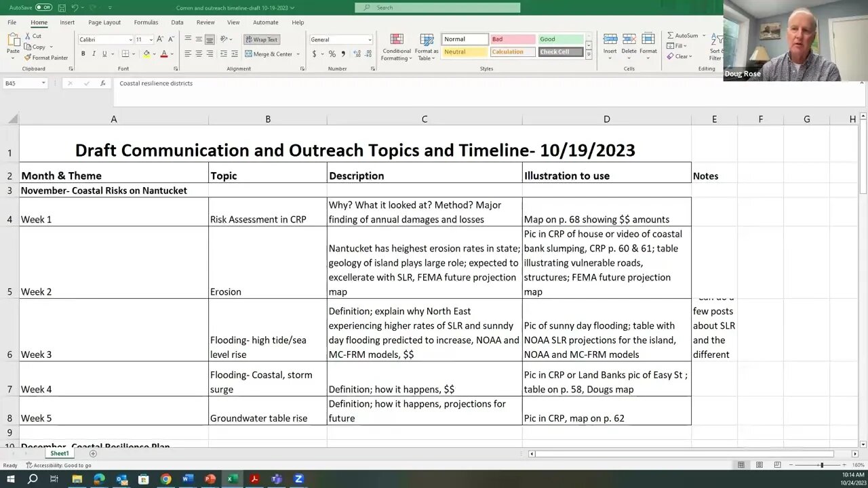Click Decrease Indent button

(x=222, y=54)
